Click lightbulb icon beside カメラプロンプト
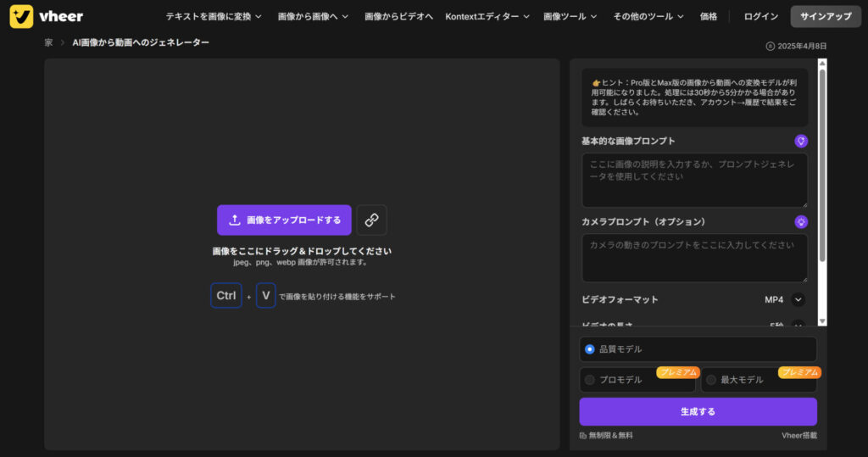Viewport: 868px width, 457px height. [x=800, y=221]
